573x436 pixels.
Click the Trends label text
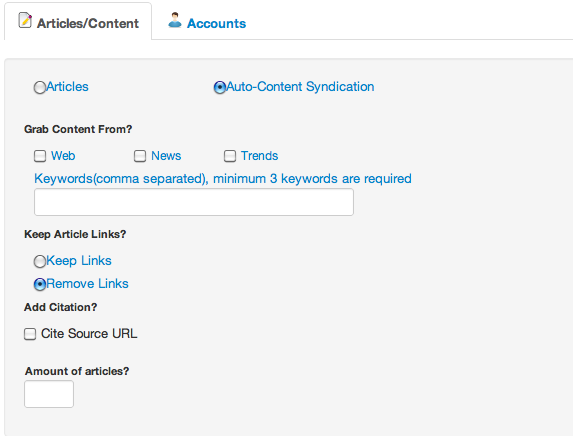click(x=259, y=156)
